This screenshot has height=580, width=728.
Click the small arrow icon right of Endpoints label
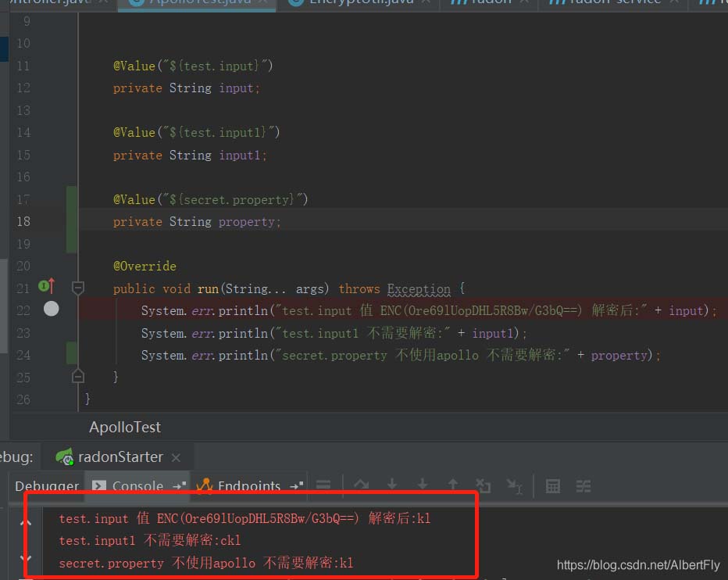pos(296,485)
